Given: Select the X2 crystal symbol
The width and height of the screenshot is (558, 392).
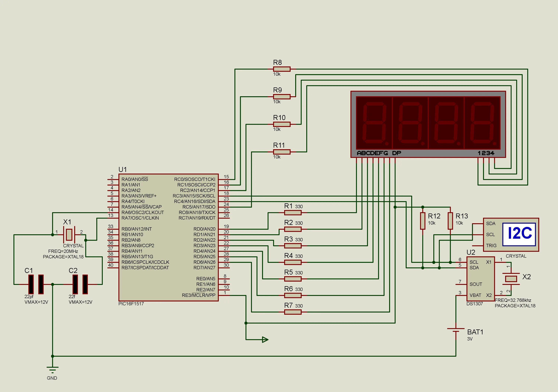Looking at the screenshot, I should 511,279.
